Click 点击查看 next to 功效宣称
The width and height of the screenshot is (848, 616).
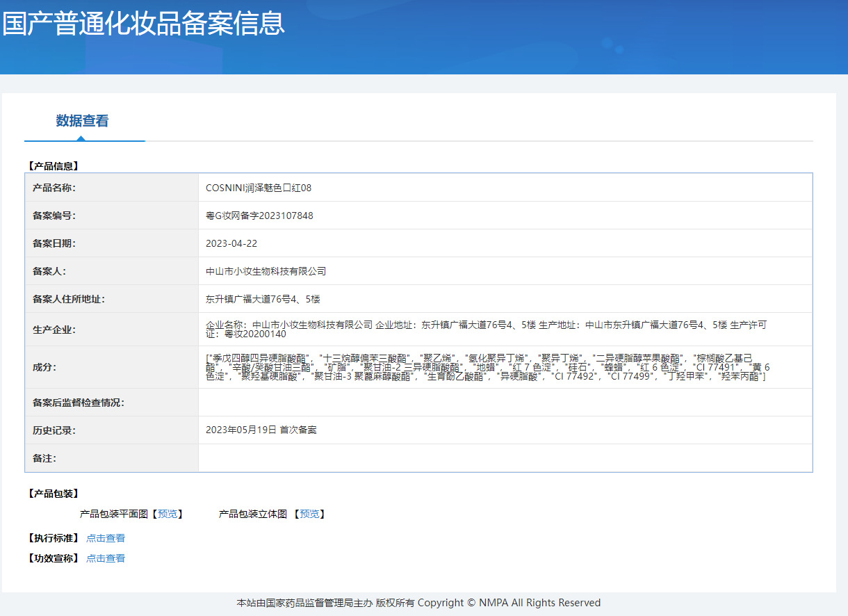pos(106,558)
